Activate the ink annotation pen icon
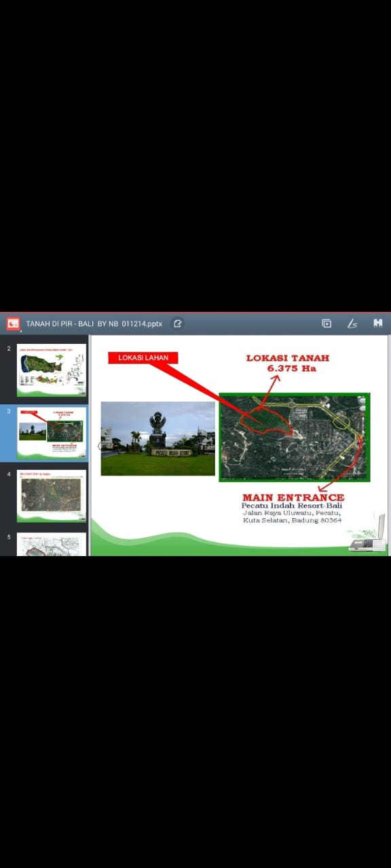The height and width of the screenshot is (868, 391). [352, 323]
